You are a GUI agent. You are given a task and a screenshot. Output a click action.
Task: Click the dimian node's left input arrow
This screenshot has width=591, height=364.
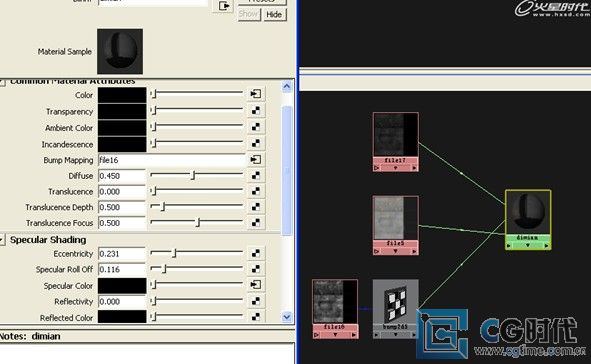[x=509, y=246]
